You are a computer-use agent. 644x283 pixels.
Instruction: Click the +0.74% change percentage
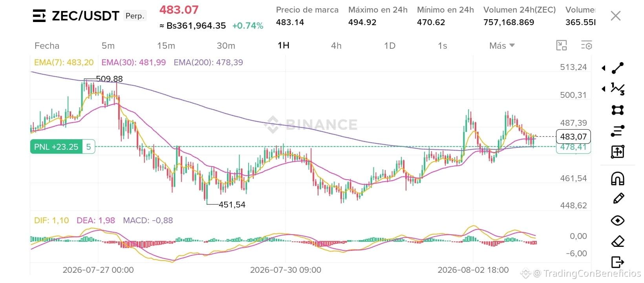pyautogui.click(x=248, y=26)
